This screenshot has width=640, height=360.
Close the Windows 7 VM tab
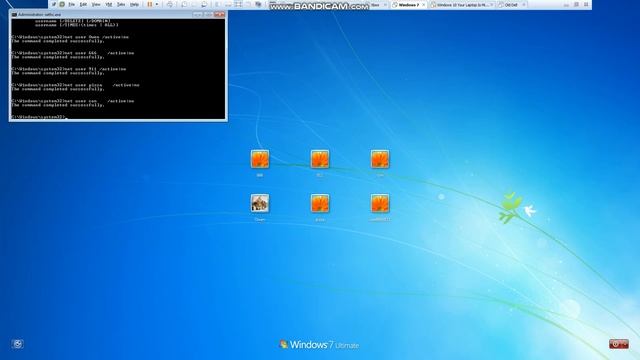pyautogui.click(x=423, y=5)
